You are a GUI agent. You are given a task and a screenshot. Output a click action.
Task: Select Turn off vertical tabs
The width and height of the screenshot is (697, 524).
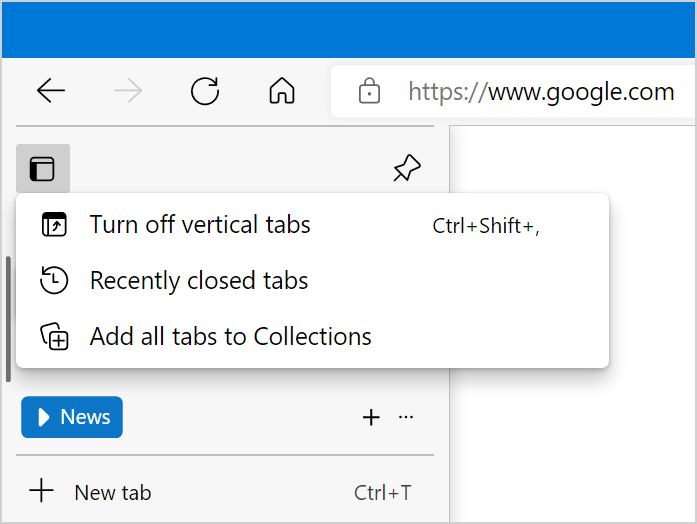click(x=200, y=225)
